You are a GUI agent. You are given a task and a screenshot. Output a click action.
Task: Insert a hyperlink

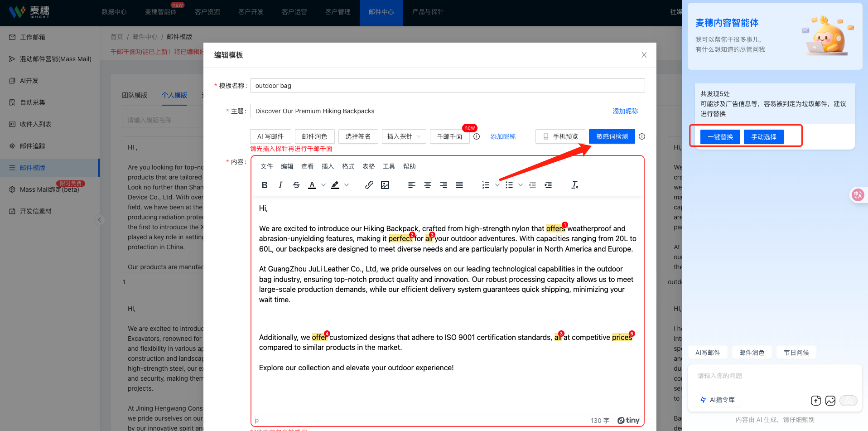(369, 185)
